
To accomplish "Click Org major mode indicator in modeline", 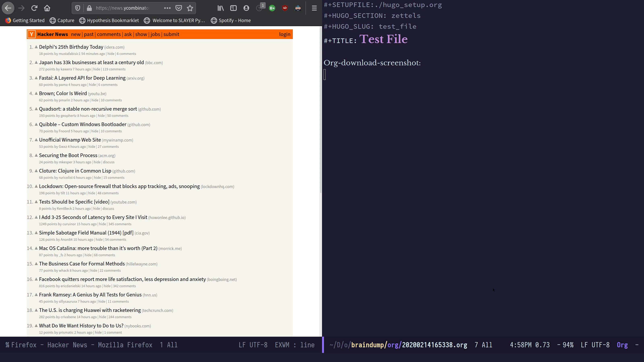I will pyautogui.click(x=622, y=345).
